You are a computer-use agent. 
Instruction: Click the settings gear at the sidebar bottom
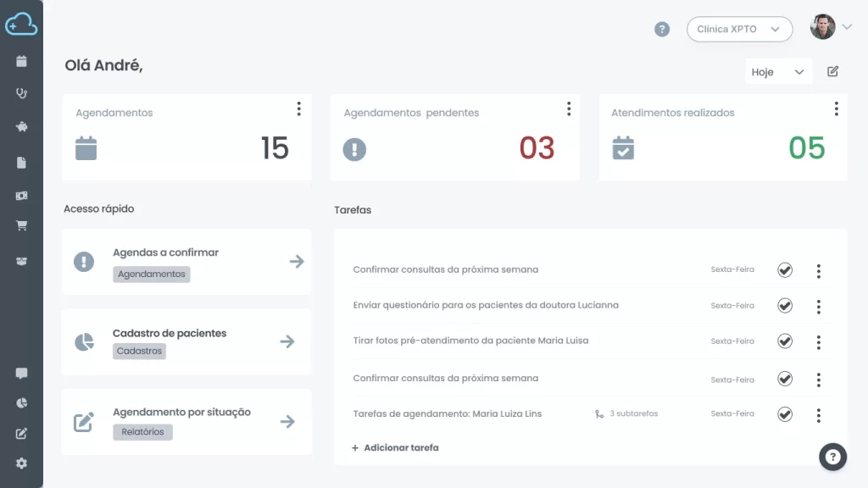point(19,463)
